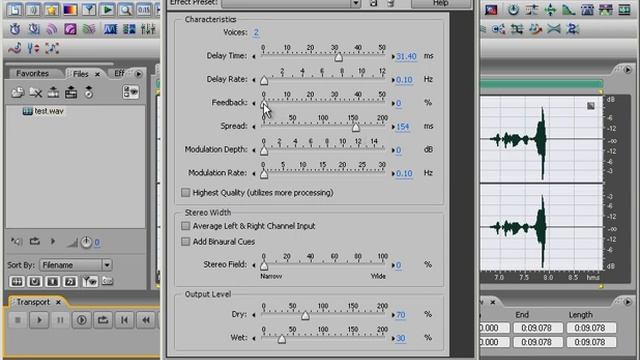The height and width of the screenshot is (360, 640).
Task: Click the 0:15 time display toolbar icon
Action: 144,10
